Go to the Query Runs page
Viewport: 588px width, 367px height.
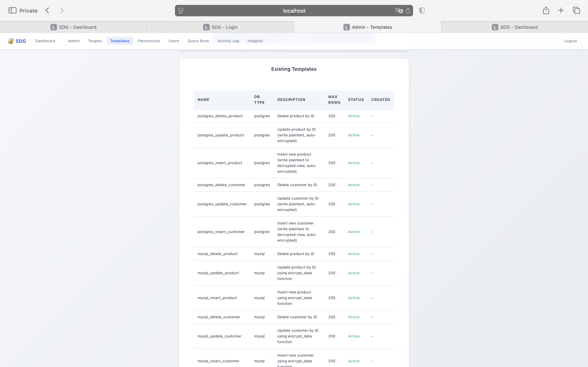pyautogui.click(x=198, y=41)
